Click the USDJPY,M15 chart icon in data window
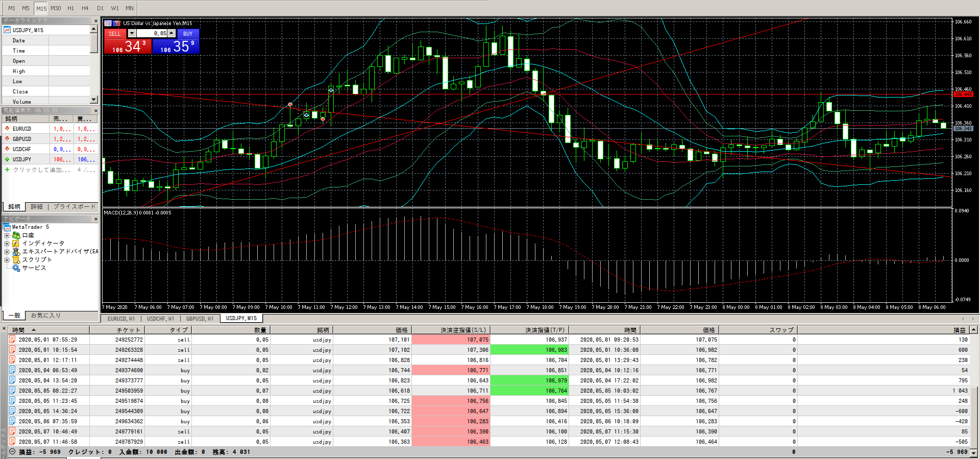The image size is (980, 459). (x=7, y=30)
